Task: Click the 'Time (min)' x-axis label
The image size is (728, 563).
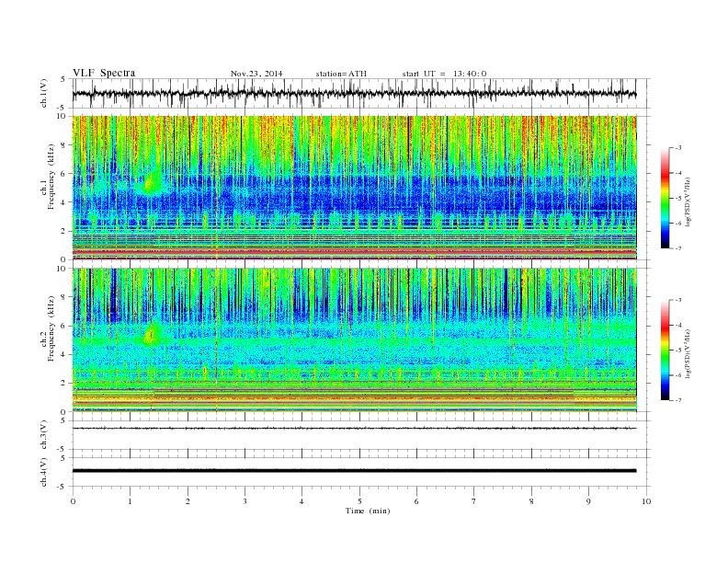Action: tap(368, 511)
